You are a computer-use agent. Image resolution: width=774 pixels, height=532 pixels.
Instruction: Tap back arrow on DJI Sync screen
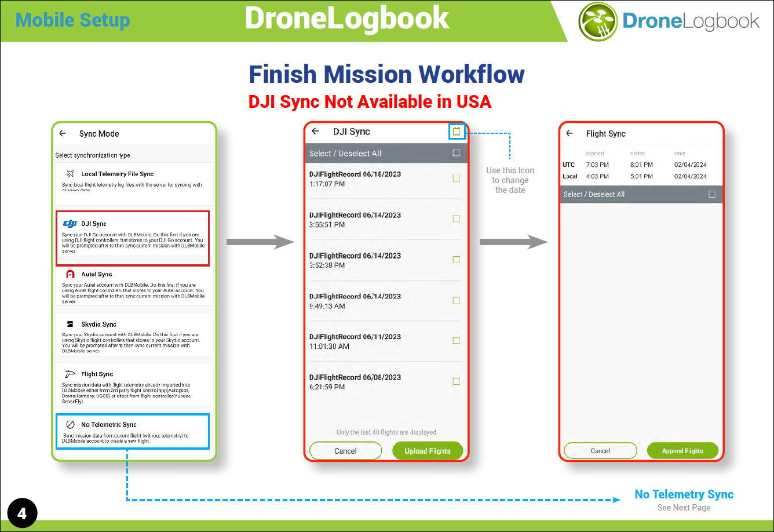pos(315,132)
